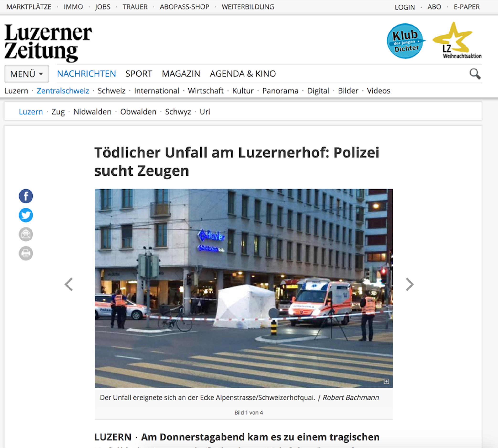This screenshot has width=498, height=448.
Task: Select the MAGAZIN main tab
Action: tap(181, 74)
